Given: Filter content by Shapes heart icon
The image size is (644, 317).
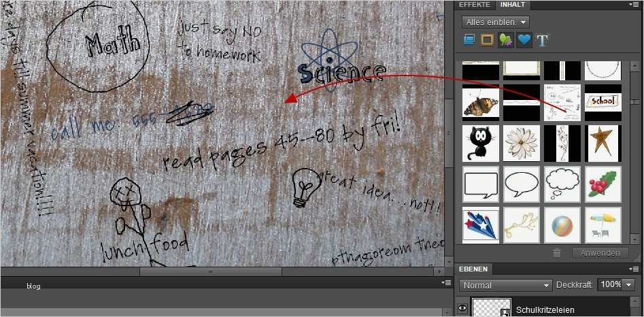Looking at the screenshot, I should [524, 40].
